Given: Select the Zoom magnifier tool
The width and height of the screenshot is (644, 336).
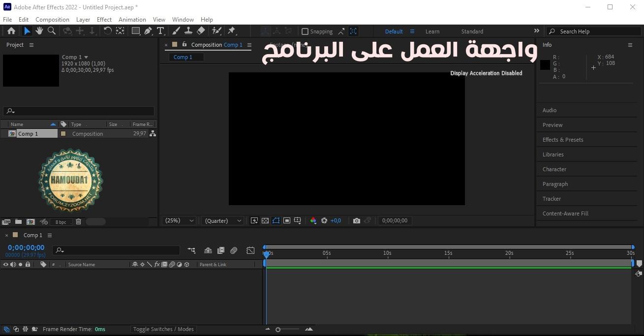Looking at the screenshot, I should tap(51, 31).
